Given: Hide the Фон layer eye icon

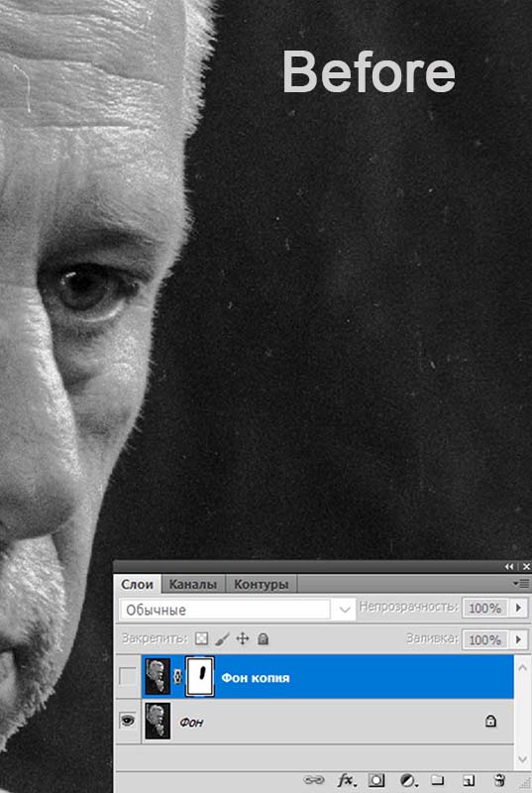Looking at the screenshot, I should coord(128,721).
